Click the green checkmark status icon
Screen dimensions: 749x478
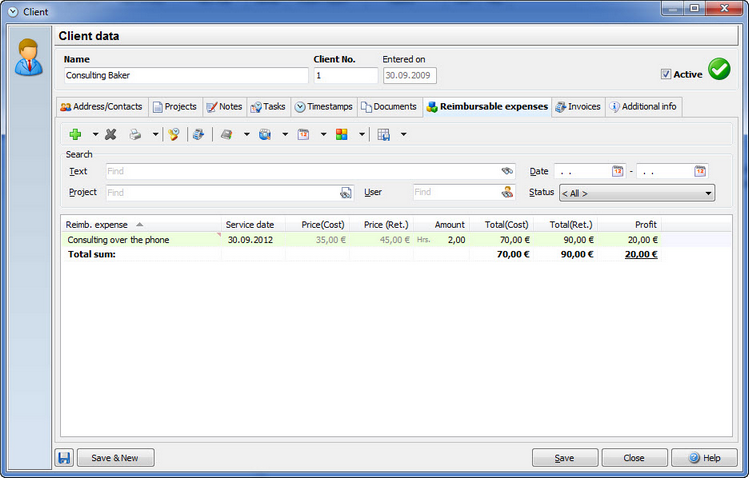pyautogui.click(x=719, y=69)
